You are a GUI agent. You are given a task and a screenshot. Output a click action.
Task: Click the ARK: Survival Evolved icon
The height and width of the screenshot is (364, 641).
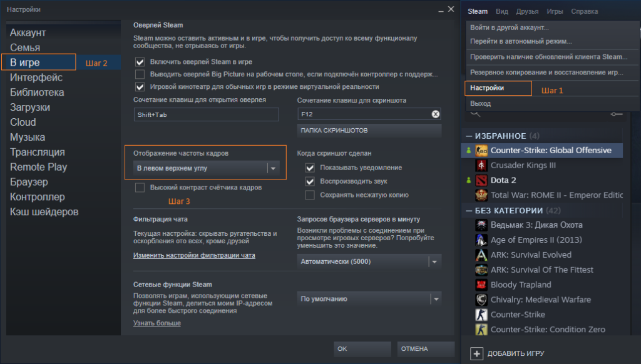pos(481,255)
